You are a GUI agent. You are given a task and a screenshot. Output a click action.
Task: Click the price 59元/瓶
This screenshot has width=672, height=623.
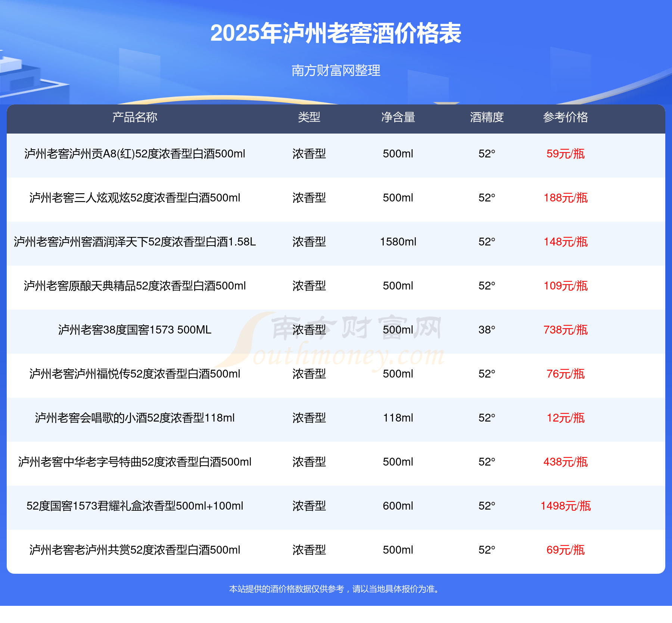[x=566, y=154]
